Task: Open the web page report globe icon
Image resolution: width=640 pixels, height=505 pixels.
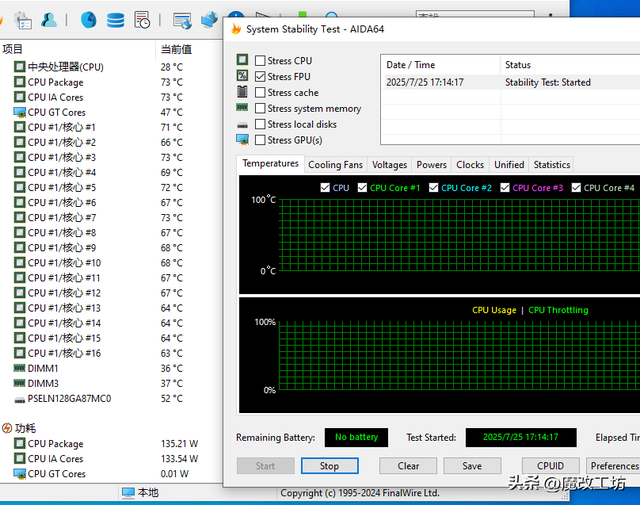Action: point(182,21)
